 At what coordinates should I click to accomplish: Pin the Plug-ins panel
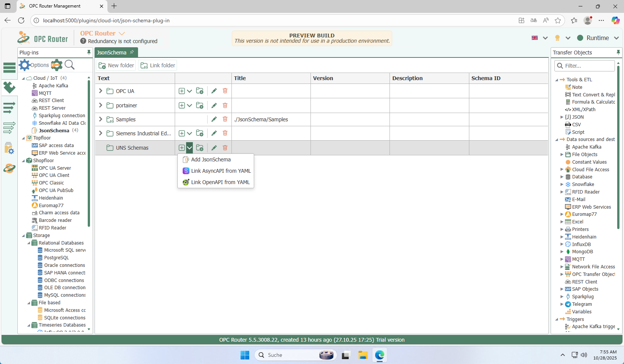89,53
